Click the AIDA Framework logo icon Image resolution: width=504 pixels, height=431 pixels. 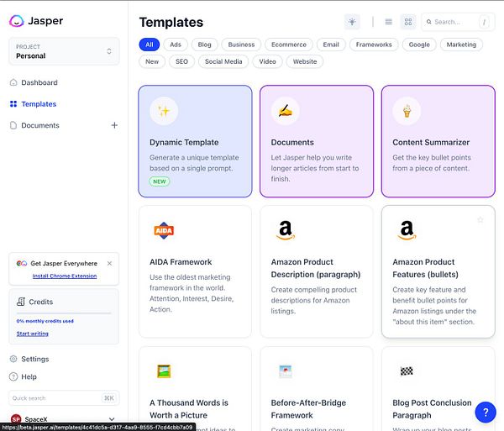click(x=164, y=230)
